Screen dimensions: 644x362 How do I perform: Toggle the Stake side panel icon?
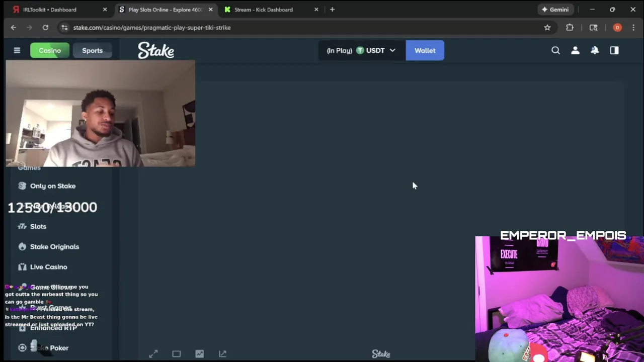(614, 50)
